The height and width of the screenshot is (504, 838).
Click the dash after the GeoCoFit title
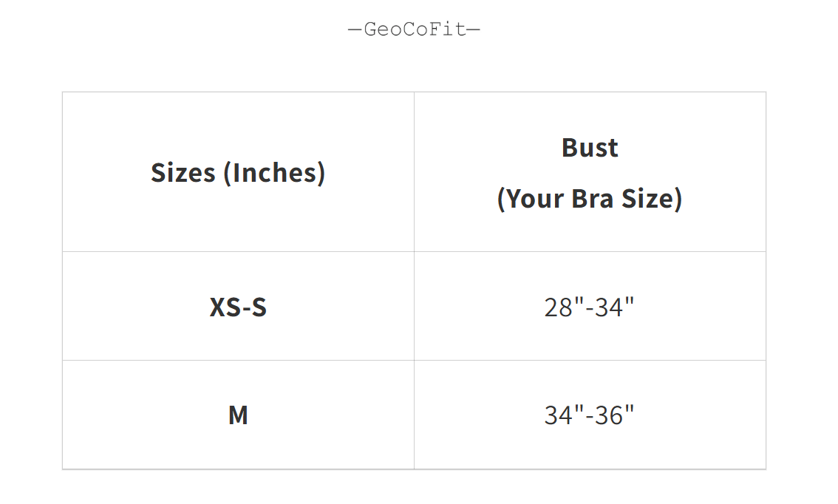[474, 30]
